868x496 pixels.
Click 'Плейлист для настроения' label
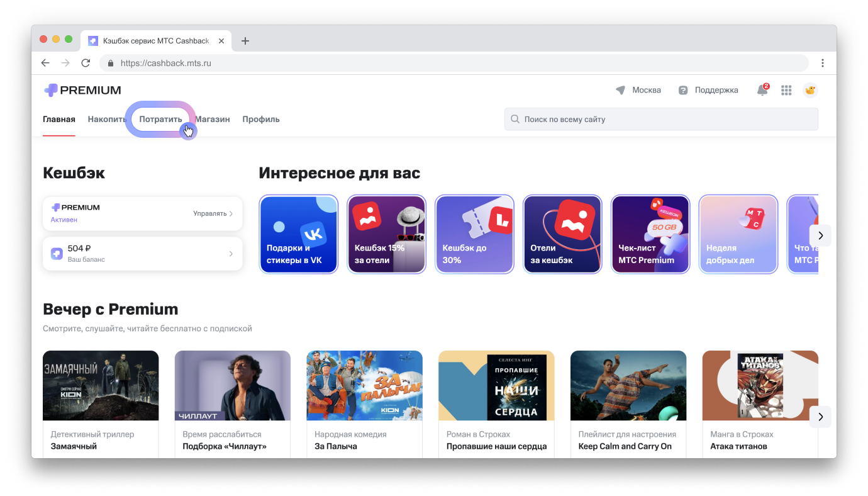click(x=627, y=434)
